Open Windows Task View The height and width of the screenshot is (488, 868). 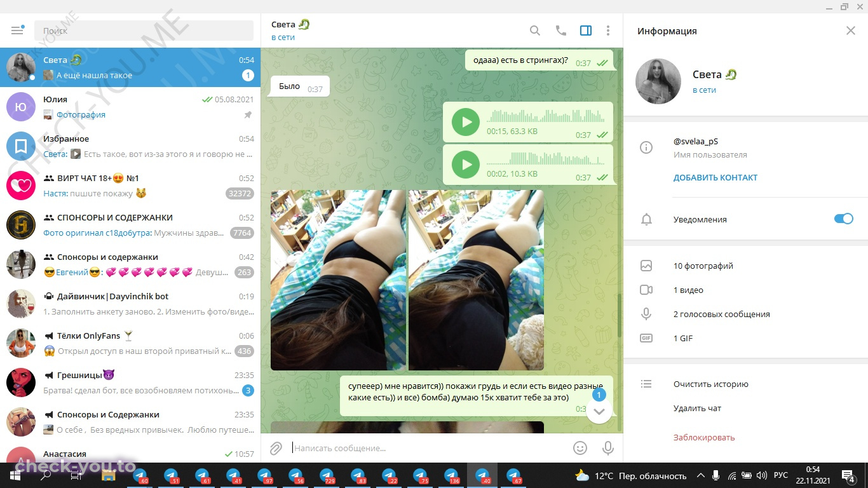pyautogui.click(x=78, y=475)
